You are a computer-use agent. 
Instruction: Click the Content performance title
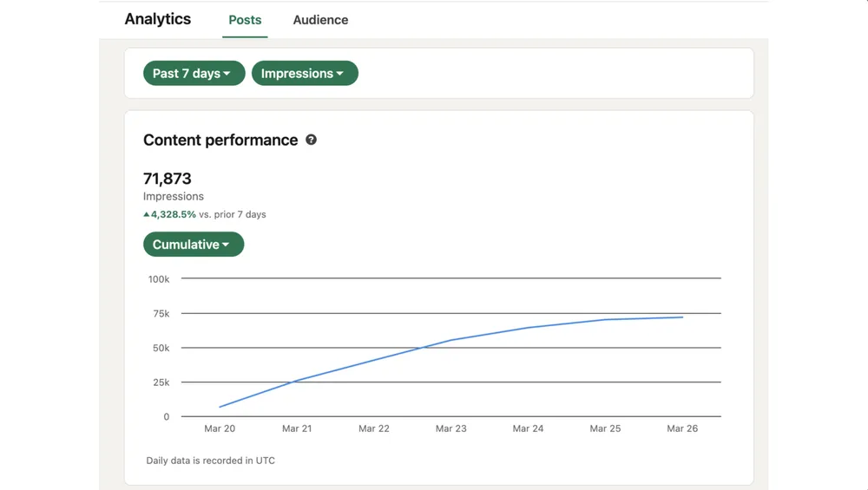point(220,140)
